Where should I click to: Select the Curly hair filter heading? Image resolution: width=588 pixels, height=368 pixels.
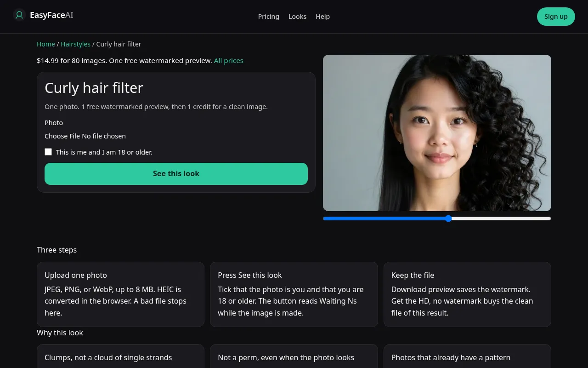[94, 88]
